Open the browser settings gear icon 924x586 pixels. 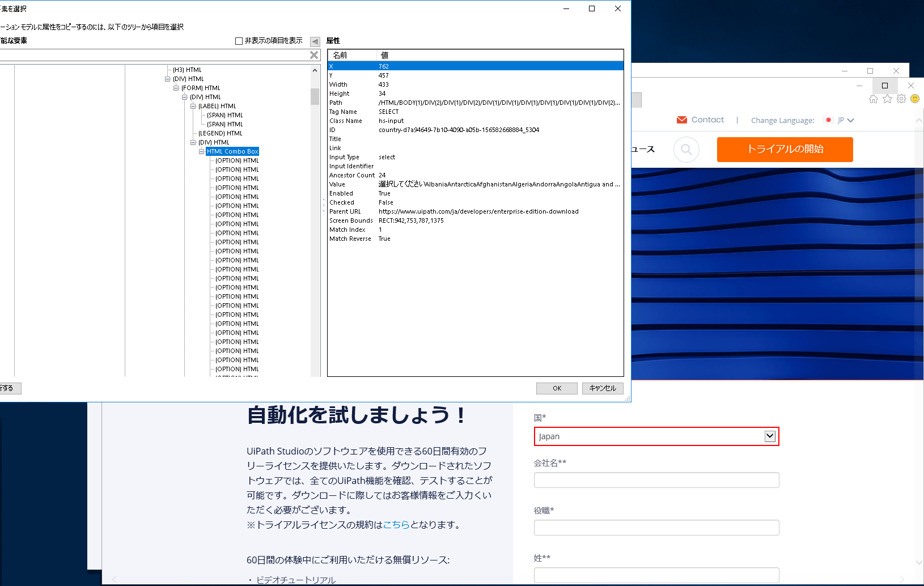click(901, 99)
